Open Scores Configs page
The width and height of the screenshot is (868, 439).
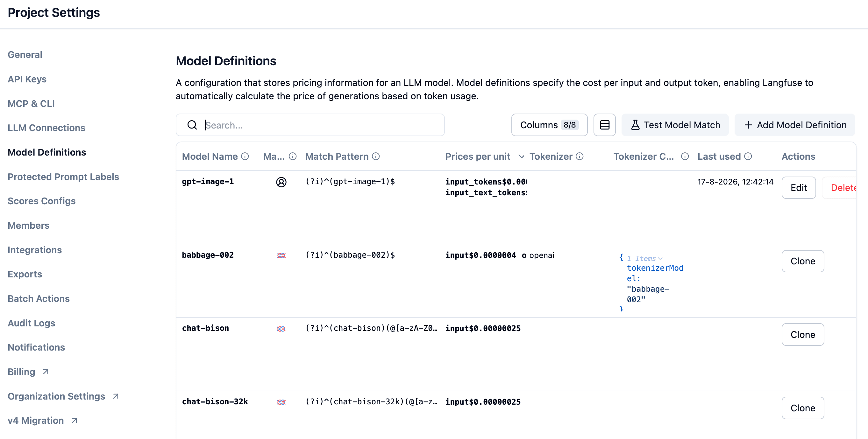pos(41,201)
